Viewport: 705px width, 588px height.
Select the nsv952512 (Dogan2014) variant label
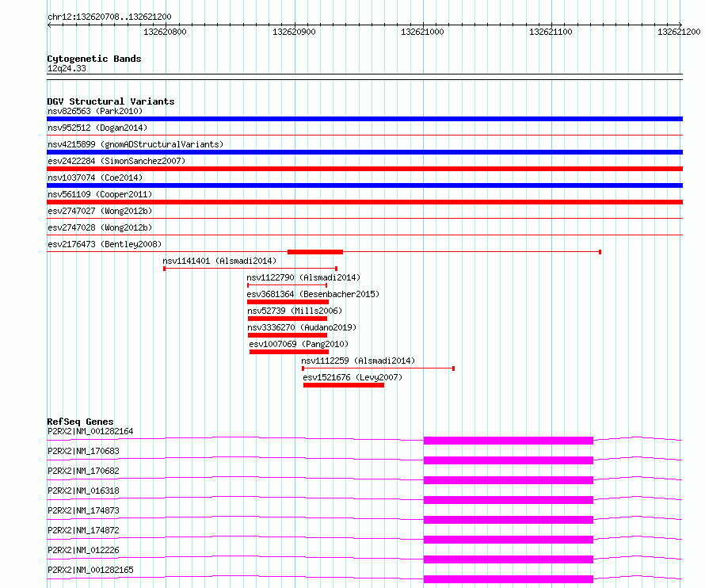(97, 128)
